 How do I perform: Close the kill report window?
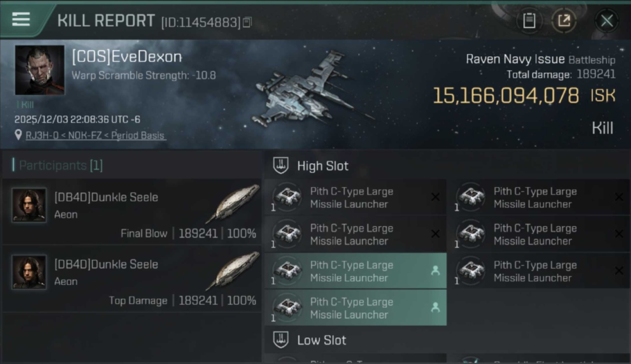607,21
